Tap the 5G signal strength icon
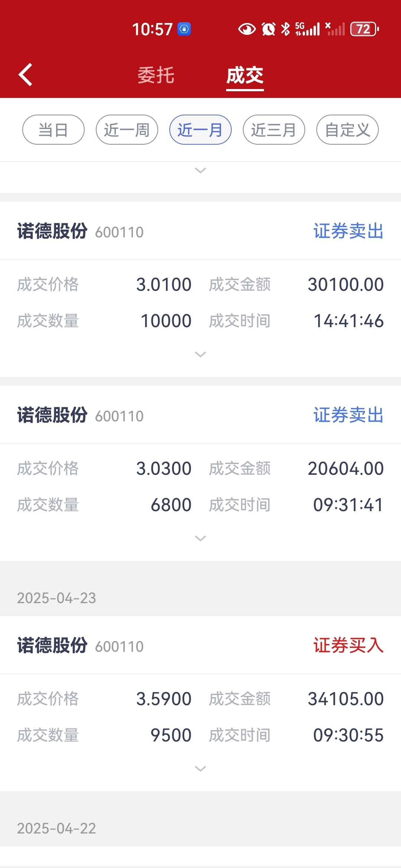401x868 pixels. pyautogui.click(x=307, y=29)
